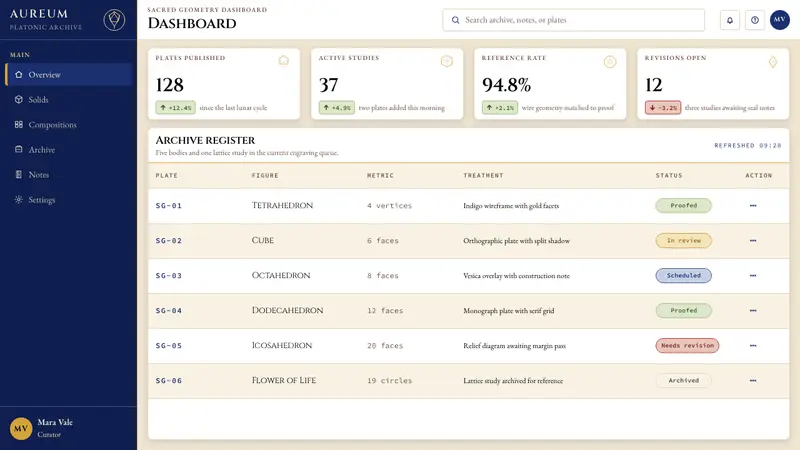Click the Notes document icon
The image size is (800, 450).
(x=19, y=174)
